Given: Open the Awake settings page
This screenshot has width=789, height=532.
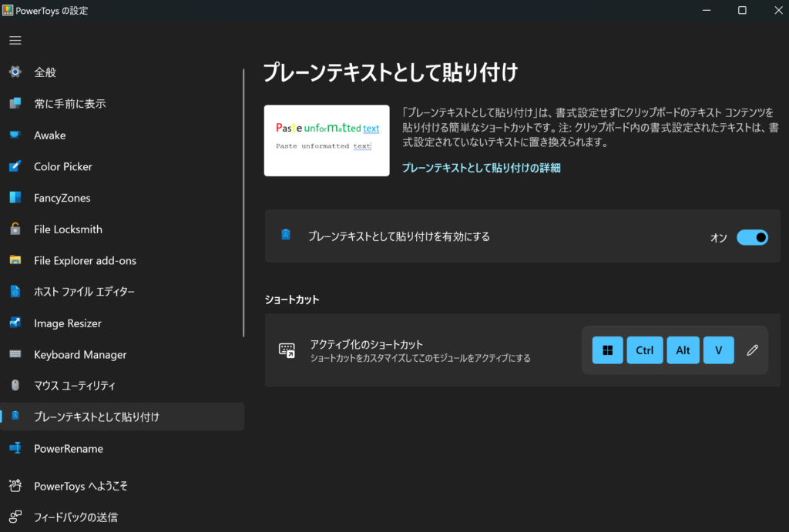Looking at the screenshot, I should 123,135.
